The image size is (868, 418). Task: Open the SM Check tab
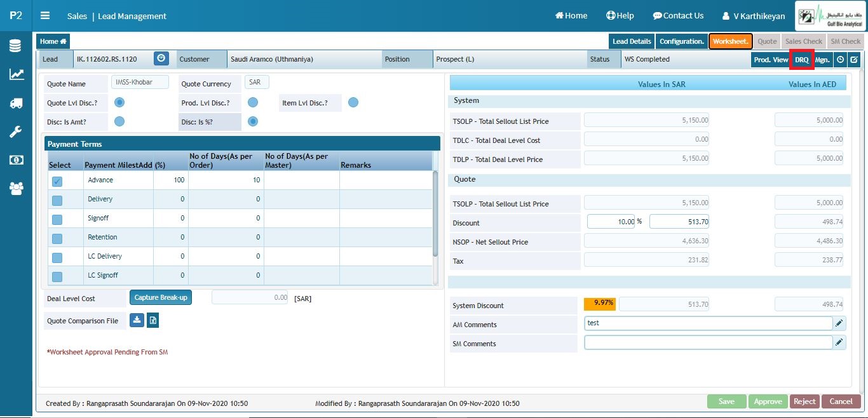pyautogui.click(x=845, y=41)
